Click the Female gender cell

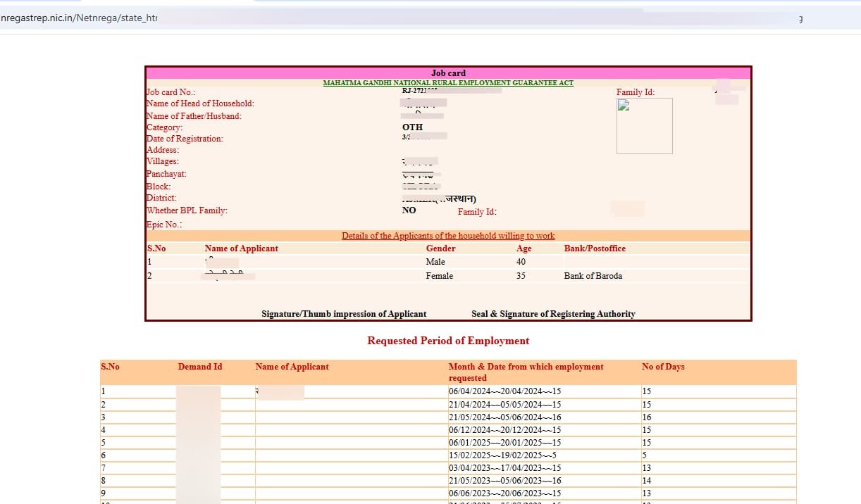pyautogui.click(x=439, y=276)
